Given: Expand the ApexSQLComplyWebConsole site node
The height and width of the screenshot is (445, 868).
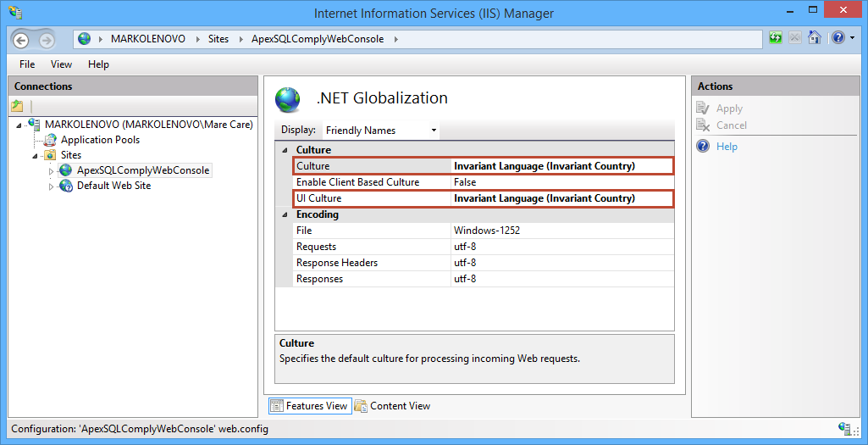Looking at the screenshot, I should (x=51, y=171).
